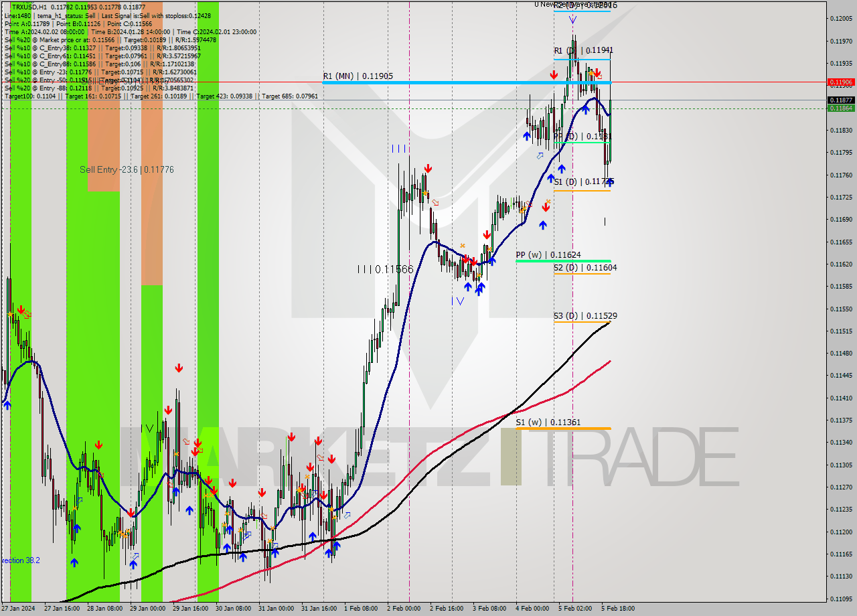
Task: Select the red 0.11906 price tag
Action: 841,82
